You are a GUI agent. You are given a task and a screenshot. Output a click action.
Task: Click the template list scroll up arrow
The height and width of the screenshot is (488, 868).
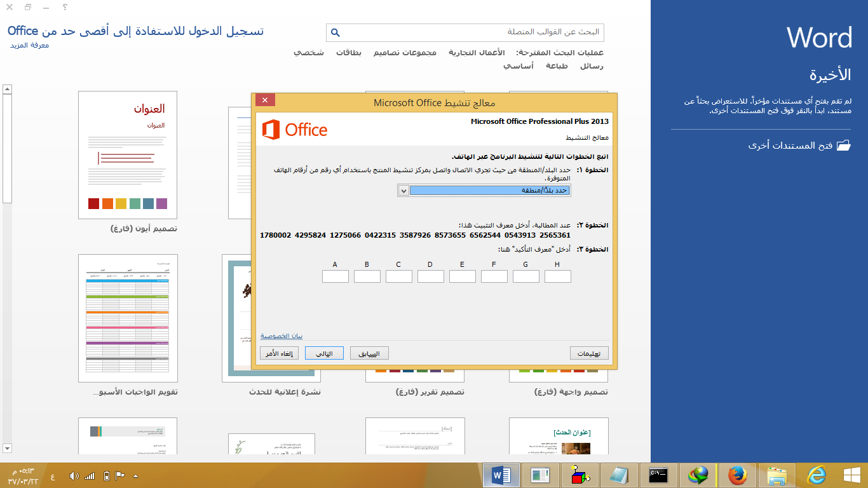[x=7, y=89]
